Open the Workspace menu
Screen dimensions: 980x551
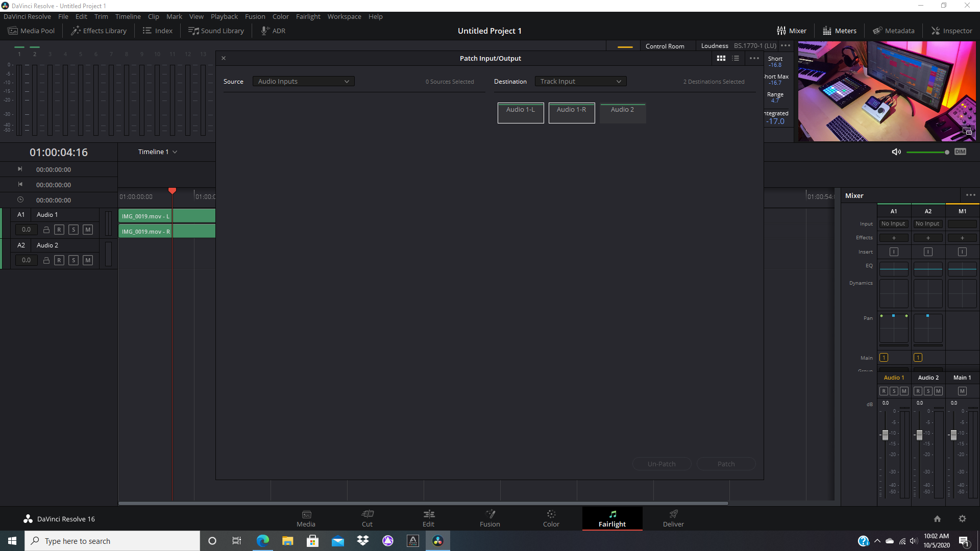pyautogui.click(x=344, y=16)
